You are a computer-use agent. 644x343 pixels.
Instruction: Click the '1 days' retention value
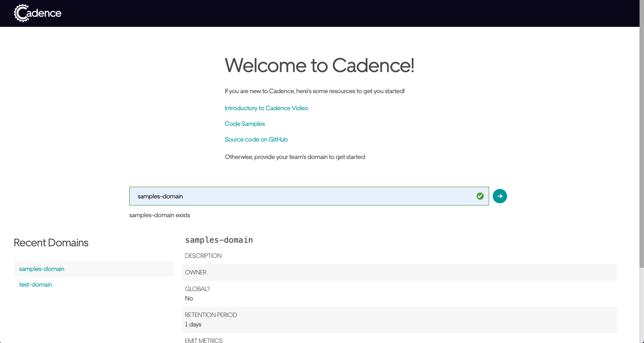pyautogui.click(x=193, y=324)
